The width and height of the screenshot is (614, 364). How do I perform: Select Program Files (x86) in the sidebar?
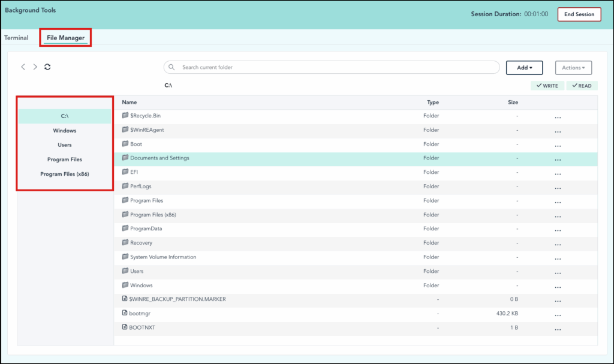(x=65, y=174)
